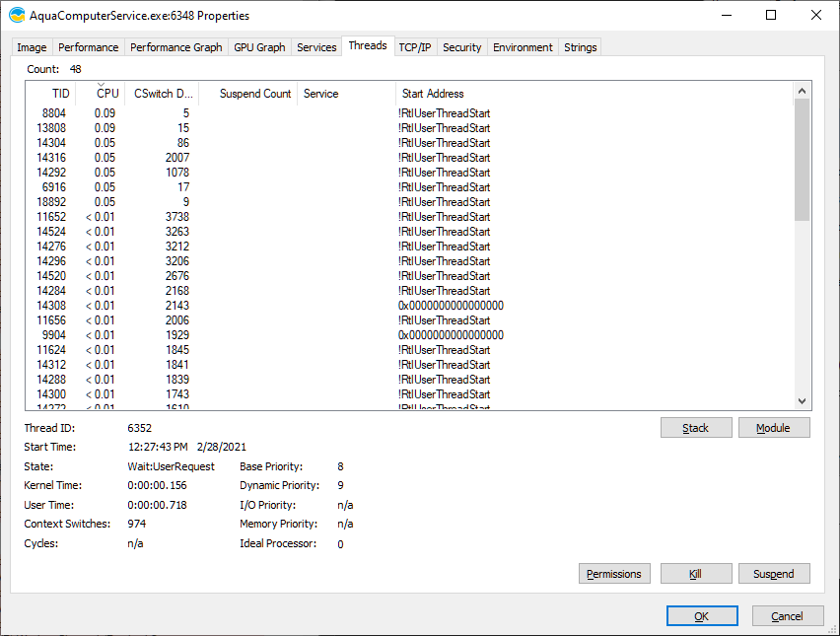840x636 pixels.
Task: Switch to the Image tab
Action: (x=32, y=47)
